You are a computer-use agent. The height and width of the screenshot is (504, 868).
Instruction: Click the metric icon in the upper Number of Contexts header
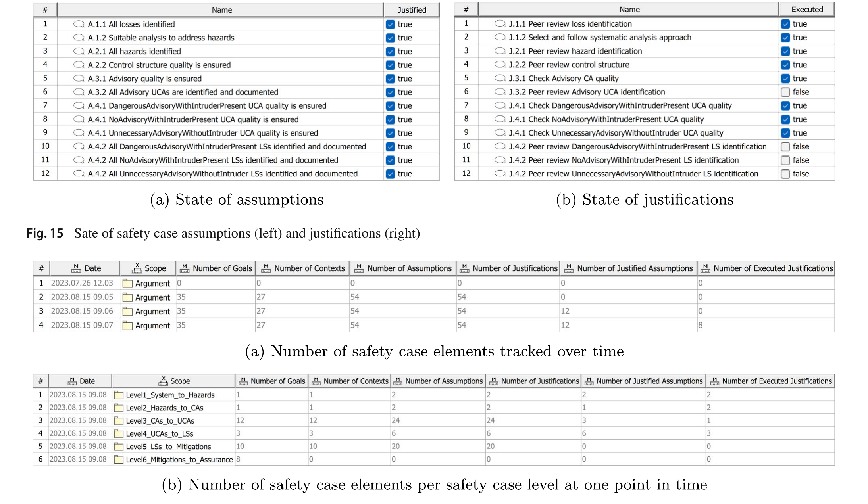click(266, 268)
